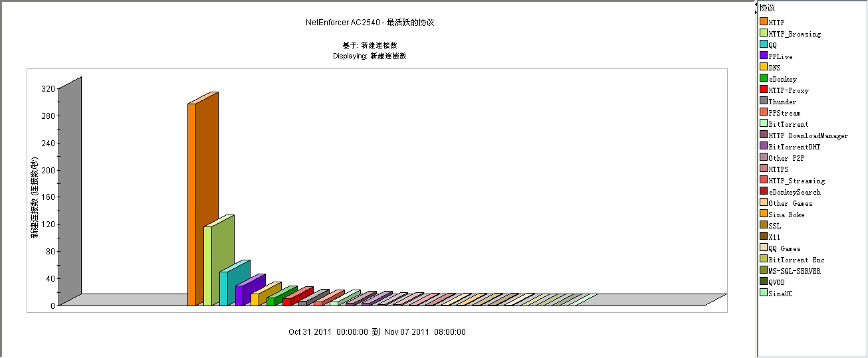
Task: Click the BitTorrent legend label
Action: (x=788, y=124)
